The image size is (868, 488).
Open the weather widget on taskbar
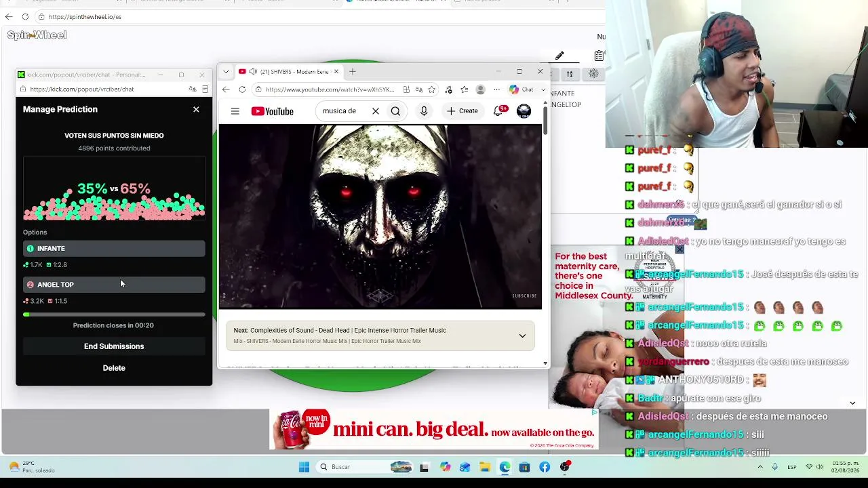[33, 467]
